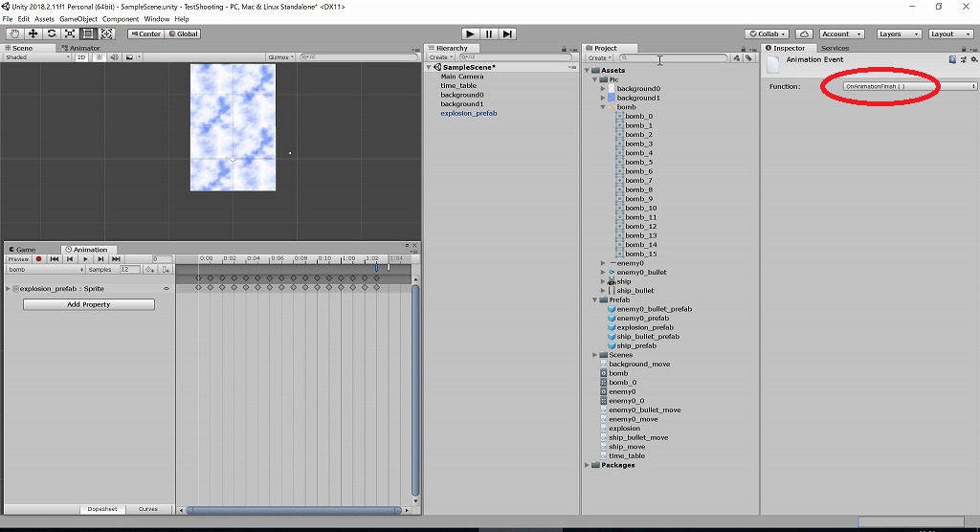Click the Step frame button

(507, 33)
